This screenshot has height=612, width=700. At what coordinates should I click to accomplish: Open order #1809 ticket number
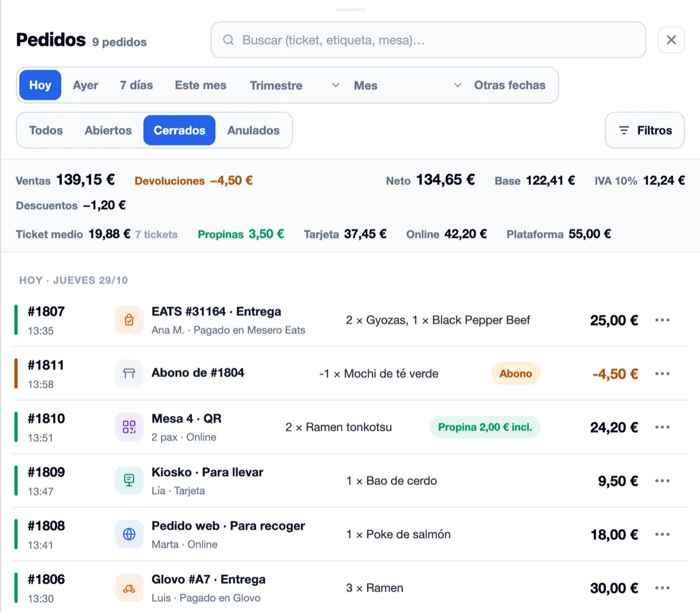tap(46, 472)
